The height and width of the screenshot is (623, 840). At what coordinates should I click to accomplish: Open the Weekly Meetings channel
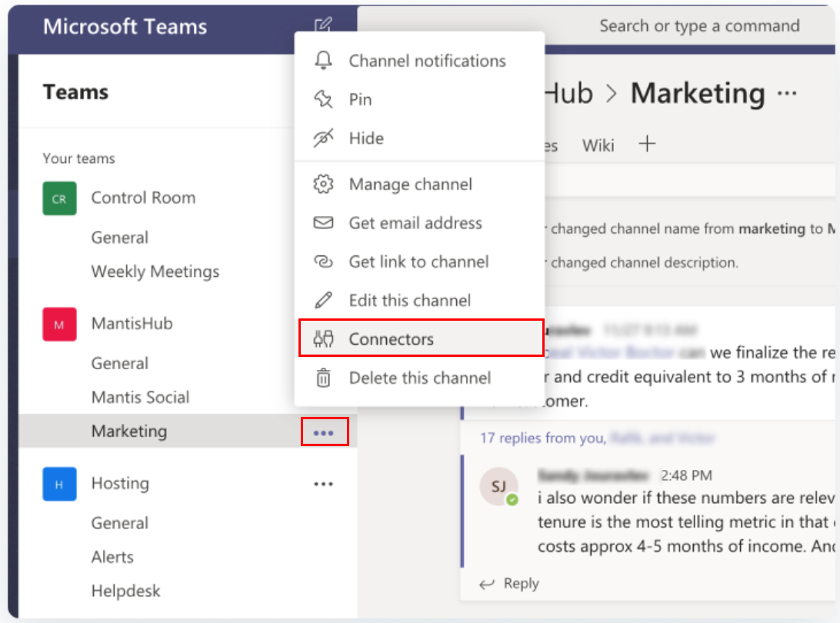tap(155, 272)
